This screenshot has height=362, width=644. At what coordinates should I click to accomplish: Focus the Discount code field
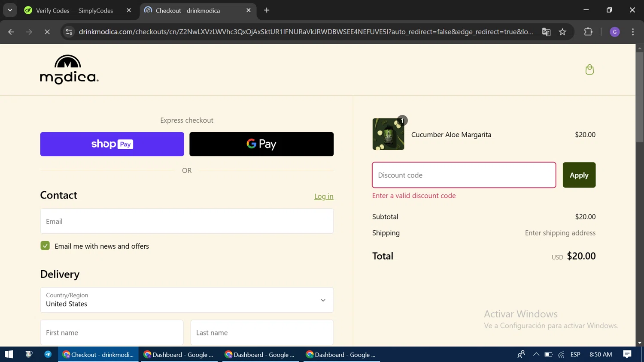click(464, 175)
